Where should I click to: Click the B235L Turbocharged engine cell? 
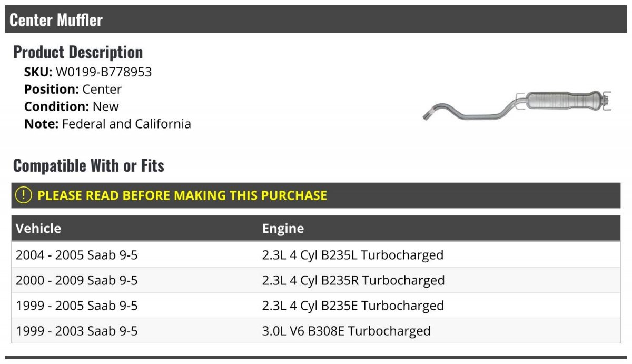(x=352, y=255)
